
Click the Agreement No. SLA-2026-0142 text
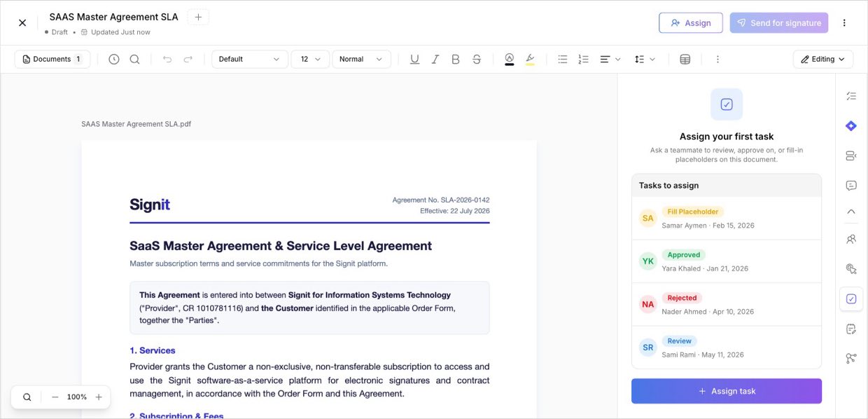pos(441,200)
